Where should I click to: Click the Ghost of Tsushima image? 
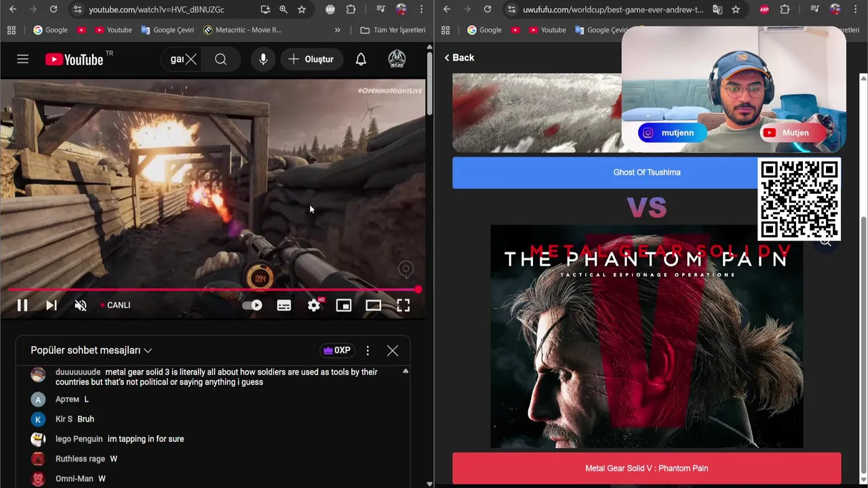[537, 113]
